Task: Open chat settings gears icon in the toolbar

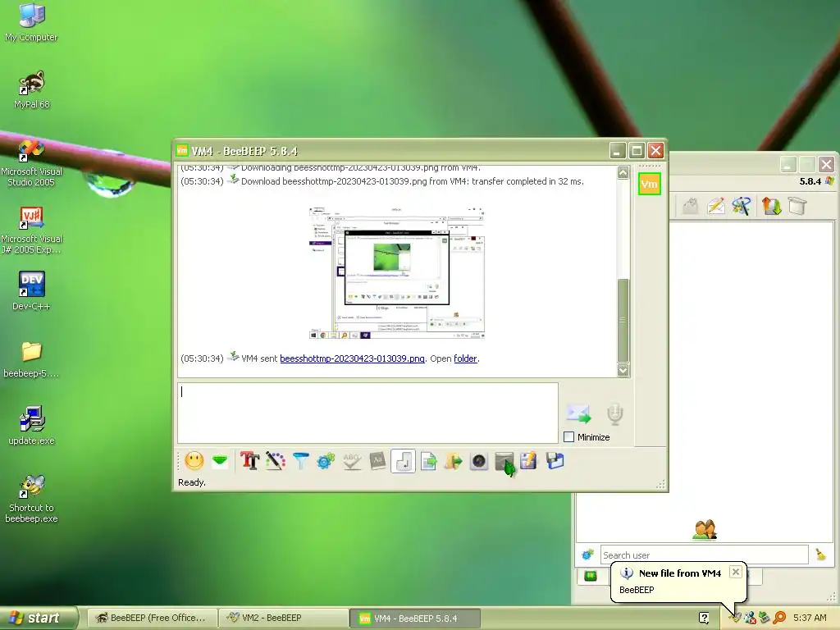Action: pyautogui.click(x=326, y=461)
